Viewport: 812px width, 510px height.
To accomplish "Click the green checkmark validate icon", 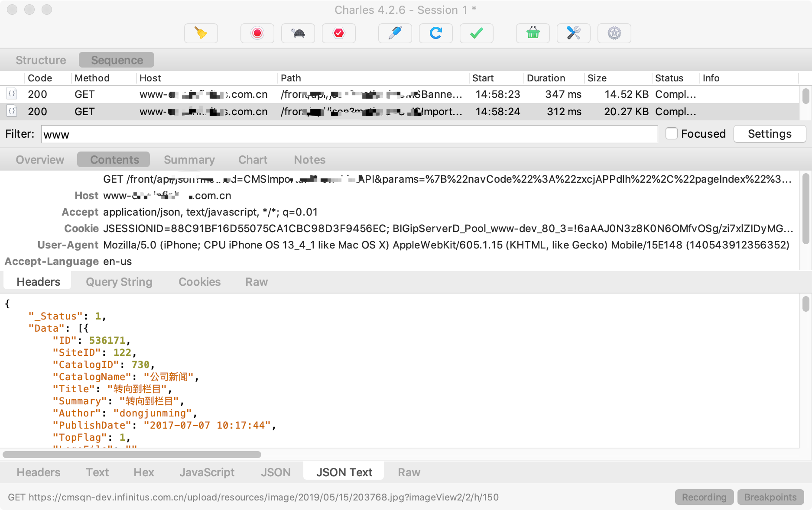I will pyautogui.click(x=476, y=33).
